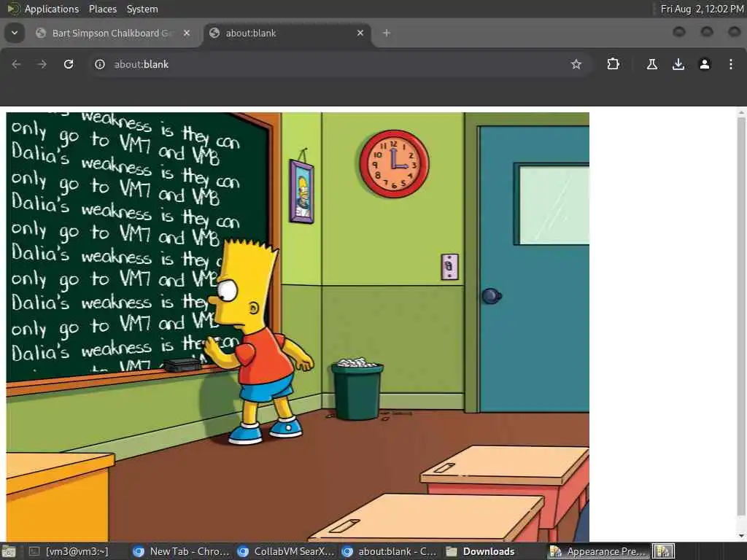Switch to Bart Simpson Chalkboard tab
The width and height of the screenshot is (747, 560).
[x=113, y=34]
